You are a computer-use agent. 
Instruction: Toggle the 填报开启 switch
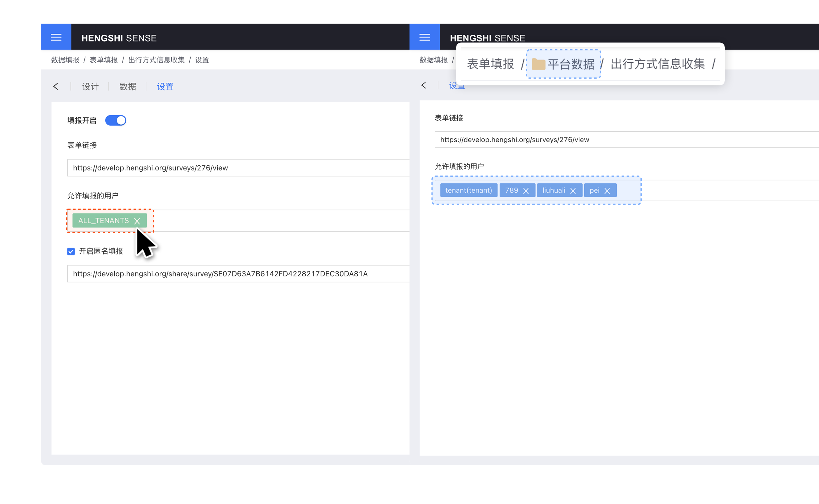(116, 120)
